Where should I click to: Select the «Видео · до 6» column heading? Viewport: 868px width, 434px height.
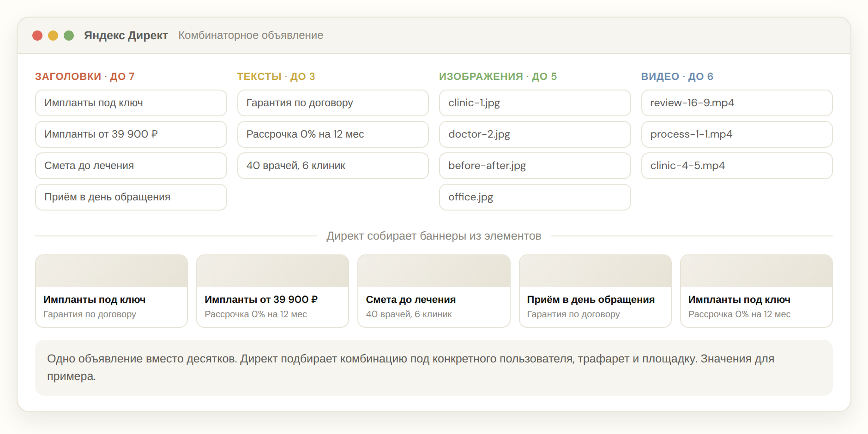coord(677,77)
